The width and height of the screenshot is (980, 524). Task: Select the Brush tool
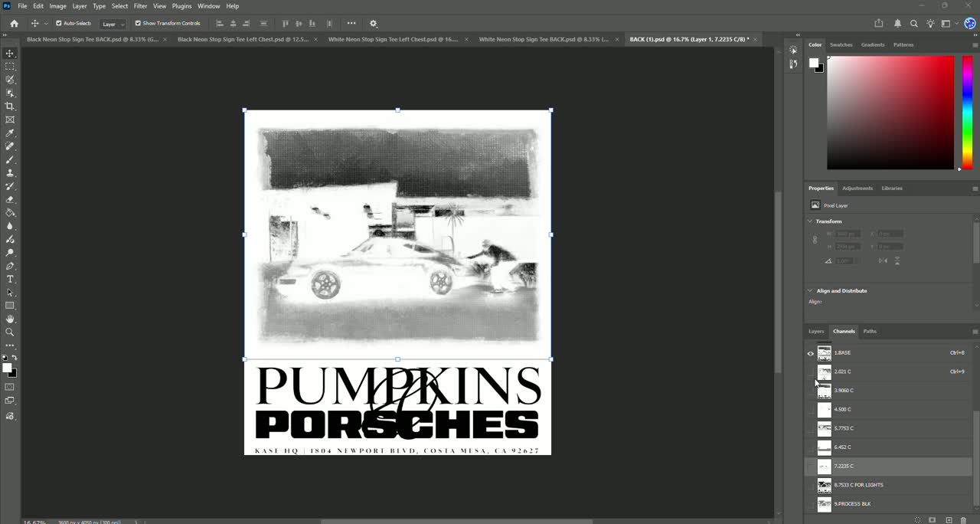coord(10,159)
